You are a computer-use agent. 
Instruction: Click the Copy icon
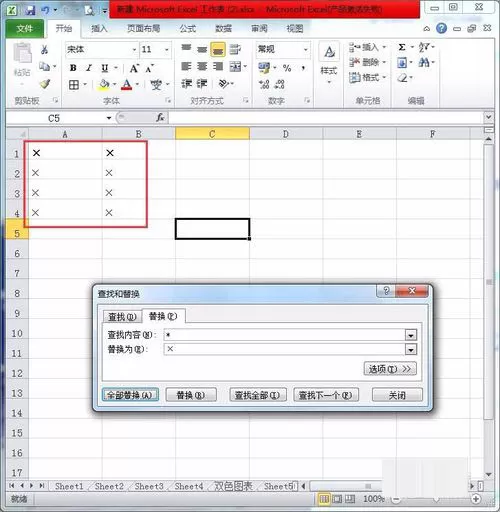(x=45, y=67)
